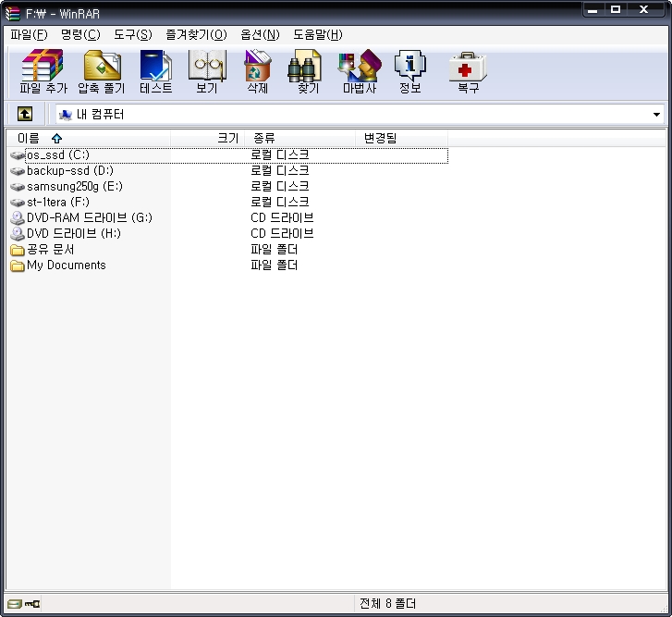Sort by the 크기 column header
The image size is (672, 617).
pyautogui.click(x=207, y=138)
